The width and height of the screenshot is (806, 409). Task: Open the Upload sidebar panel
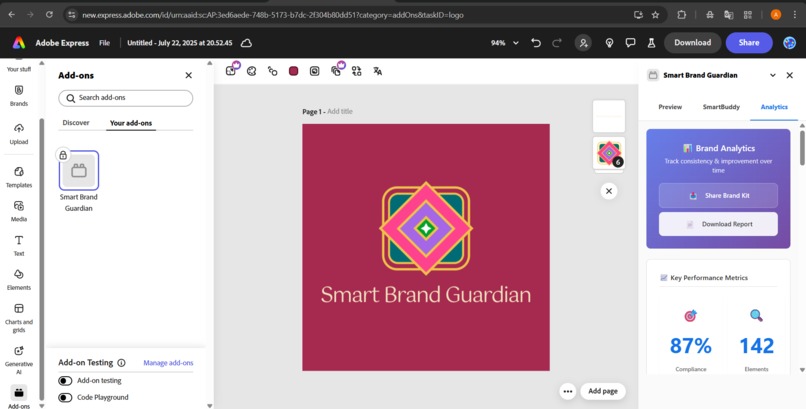coord(19,134)
